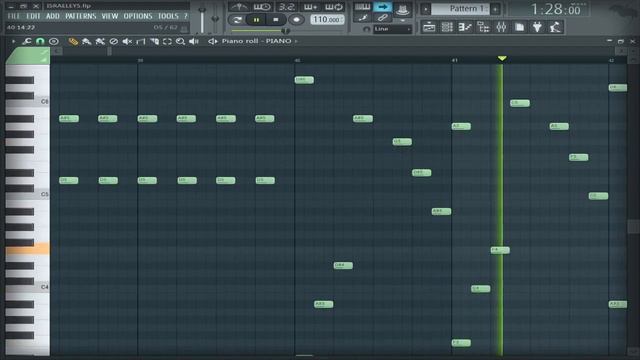Open the TOOLS menu
Screen dimensions: 640x360
coord(168,16)
